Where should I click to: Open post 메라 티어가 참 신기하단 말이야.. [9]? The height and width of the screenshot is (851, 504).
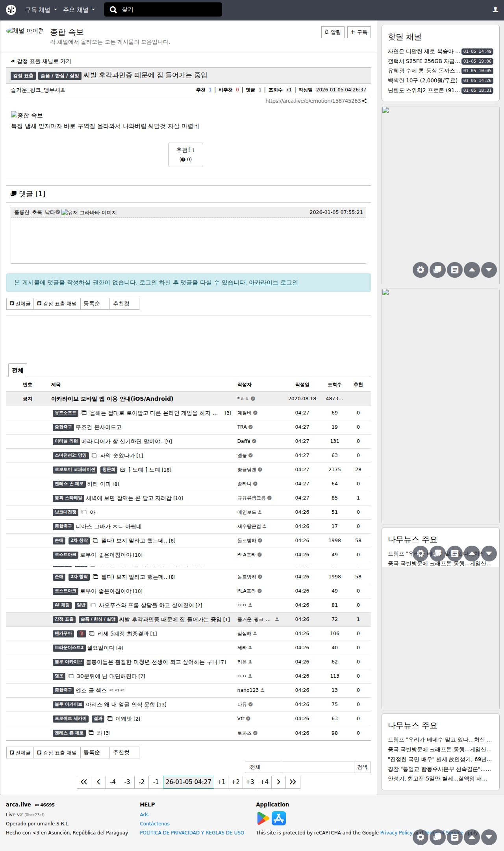127,441
